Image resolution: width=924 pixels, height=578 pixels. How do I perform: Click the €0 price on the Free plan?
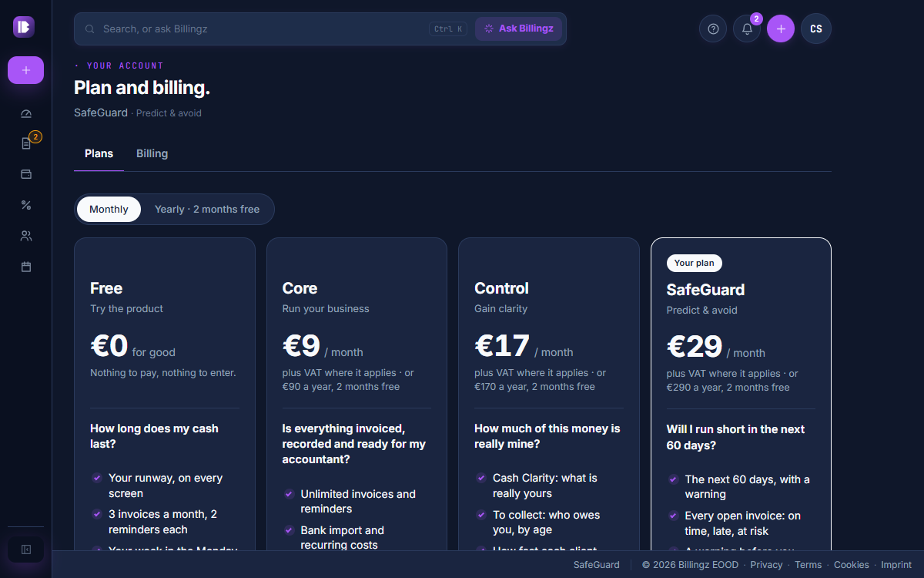coord(109,346)
